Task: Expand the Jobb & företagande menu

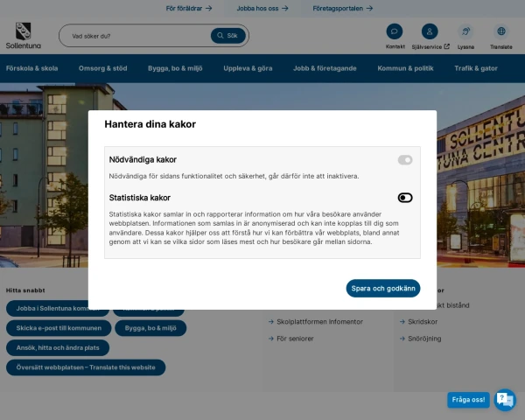Action: click(x=325, y=67)
